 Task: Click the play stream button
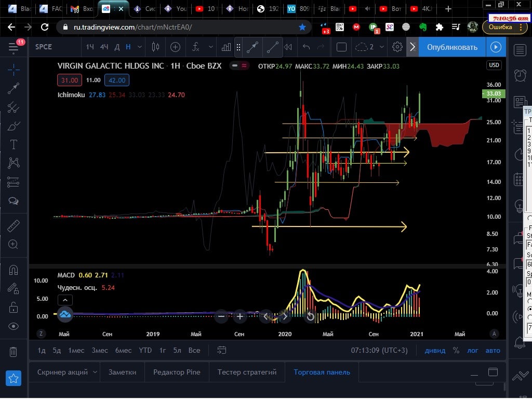pyautogui.click(x=496, y=47)
